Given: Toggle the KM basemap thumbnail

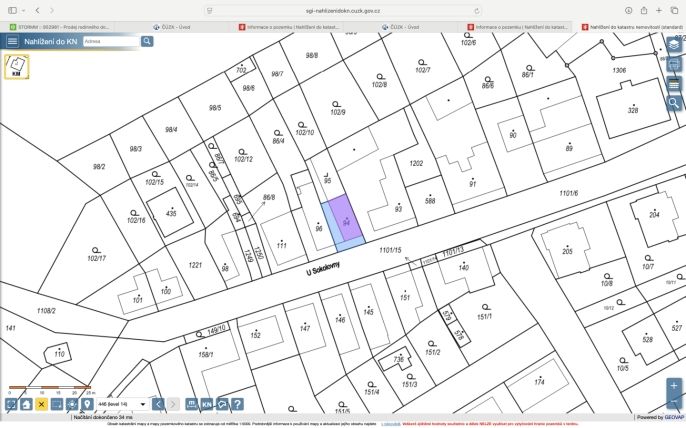Looking at the screenshot, I should tap(17, 67).
